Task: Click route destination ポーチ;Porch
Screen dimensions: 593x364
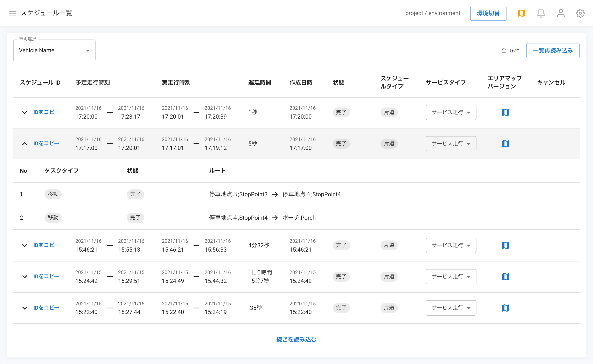Action: [x=299, y=218]
